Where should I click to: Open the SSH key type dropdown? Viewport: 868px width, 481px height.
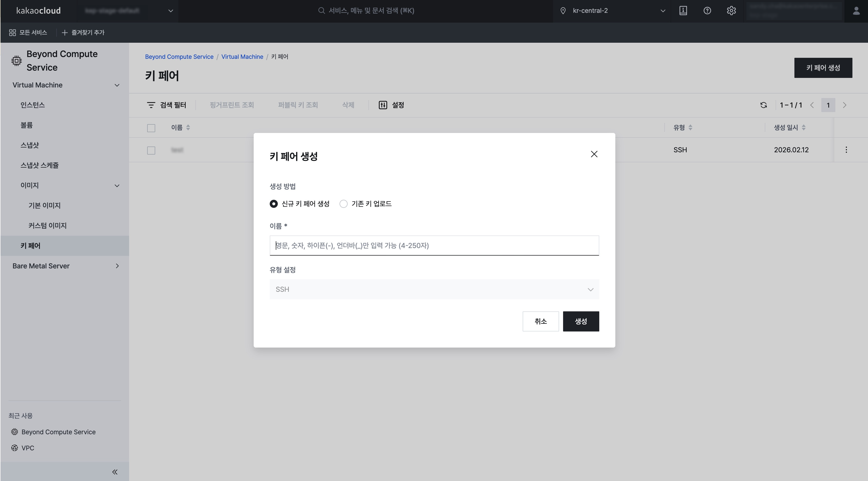tap(434, 289)
